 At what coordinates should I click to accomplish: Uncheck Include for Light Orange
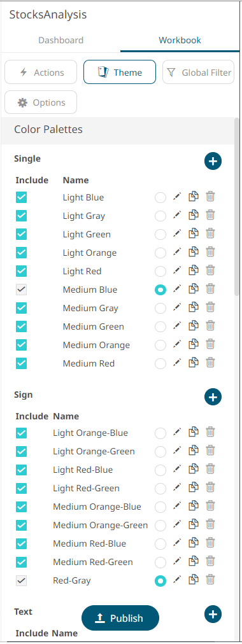tap(22, 253)
